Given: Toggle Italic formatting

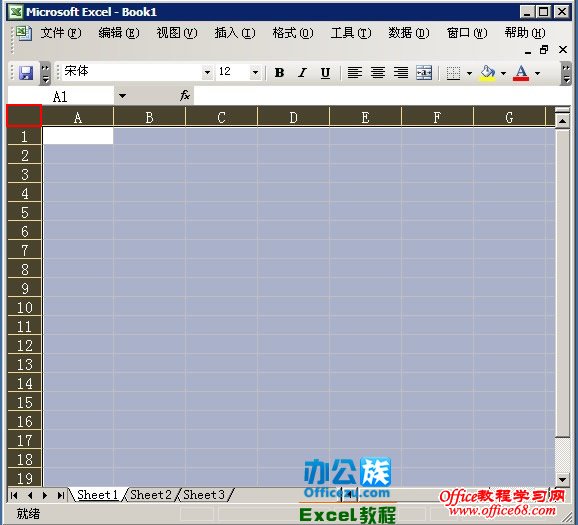Looking at the screenshot, I should 302,73.
